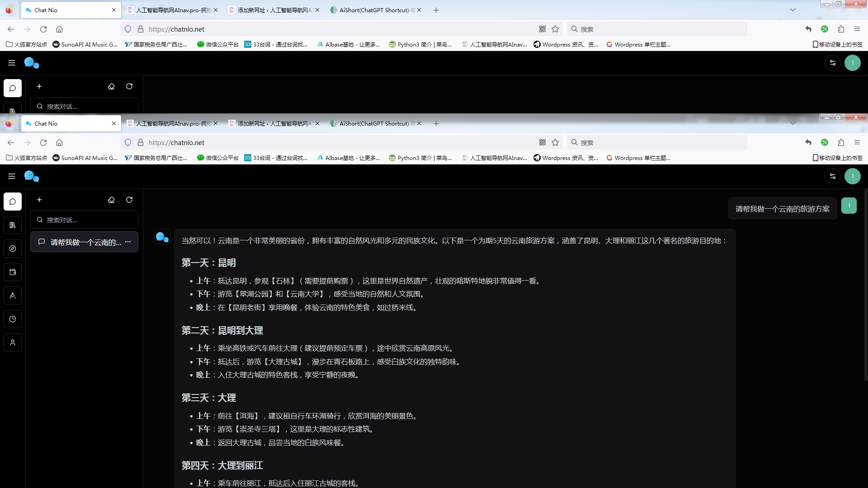Image resolution: width=868 pixels, height=488 pixels.
Task: Click the green avatar beside the sent message
Action: [x=849, y=206]
